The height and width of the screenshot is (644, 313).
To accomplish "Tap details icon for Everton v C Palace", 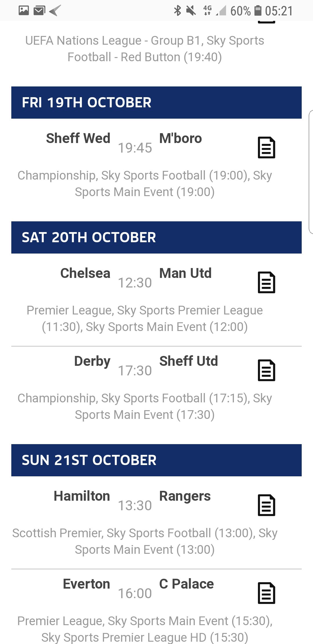I will (x=266, y=593).
